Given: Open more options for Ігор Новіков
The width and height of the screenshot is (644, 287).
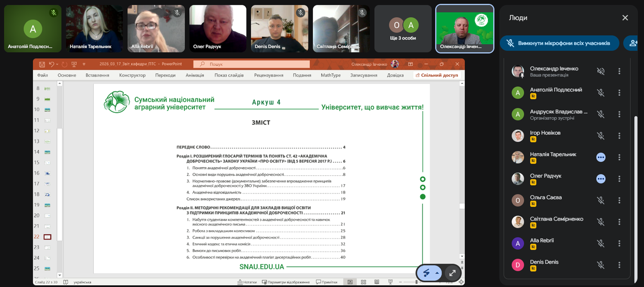Looking at the screenshot, I should pos(619,136).
